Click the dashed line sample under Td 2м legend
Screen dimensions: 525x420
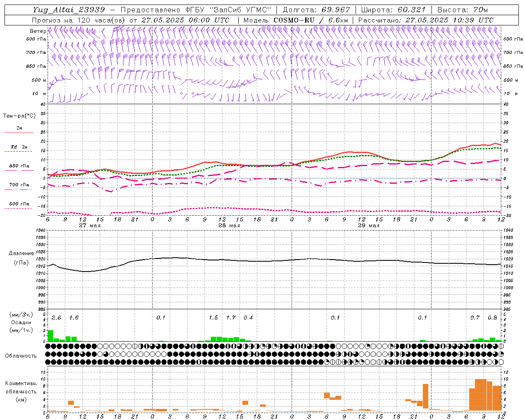click(x=18, y=152)
